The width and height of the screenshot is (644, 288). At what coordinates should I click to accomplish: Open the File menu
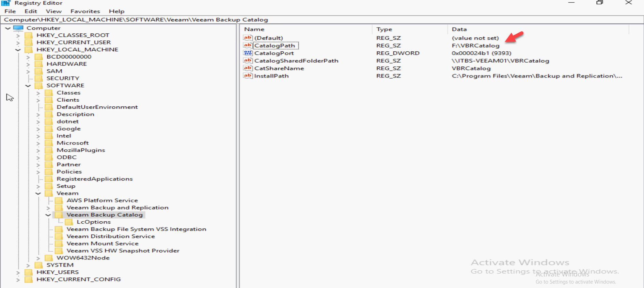[10, 11]
